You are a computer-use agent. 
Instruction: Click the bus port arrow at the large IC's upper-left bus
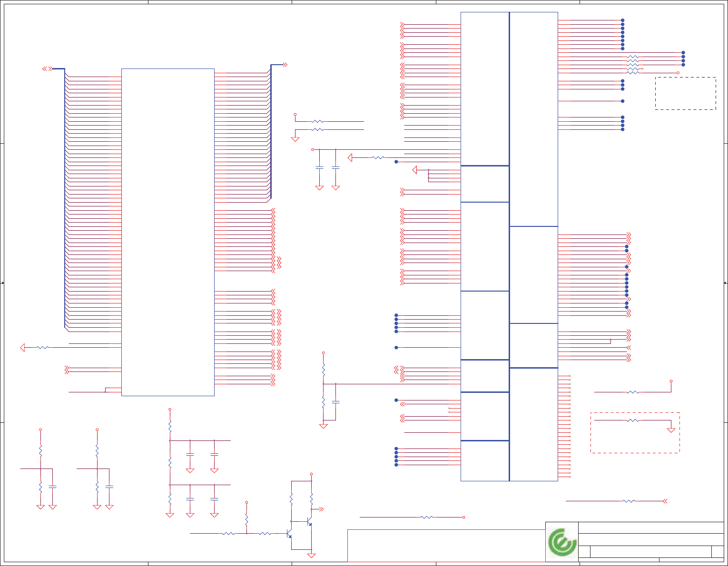47,69
